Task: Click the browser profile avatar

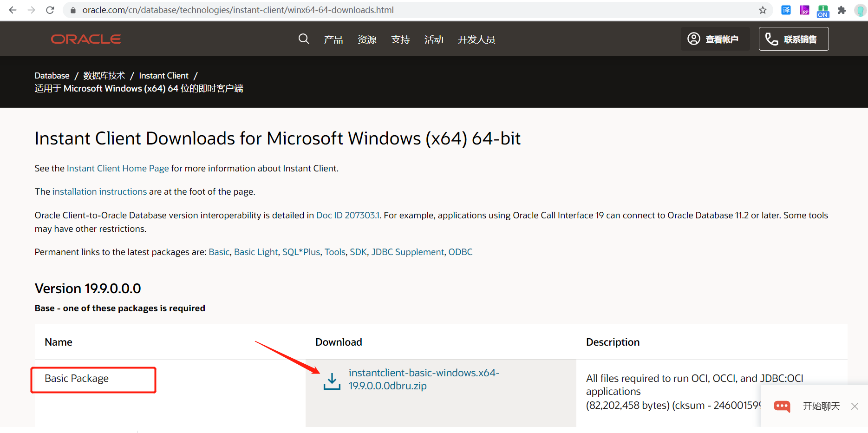Action: point(860,10)
